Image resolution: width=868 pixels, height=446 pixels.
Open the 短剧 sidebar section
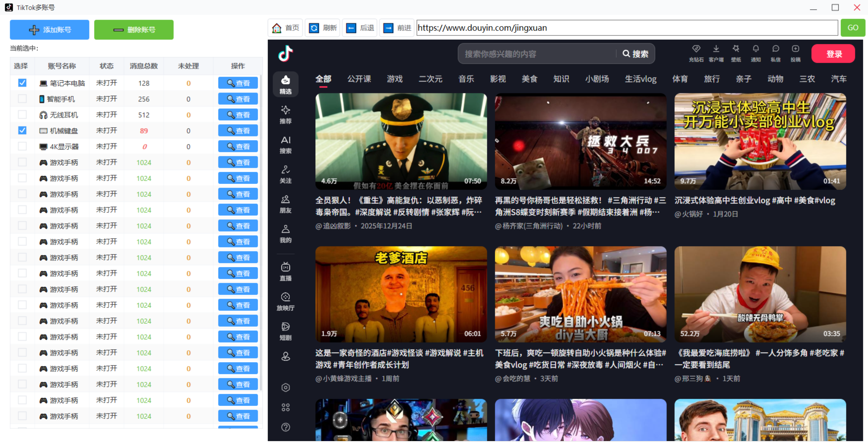pos(285,331)
